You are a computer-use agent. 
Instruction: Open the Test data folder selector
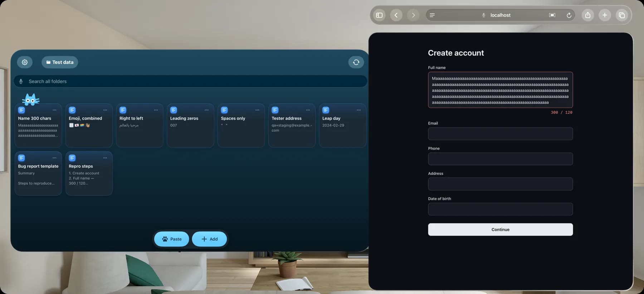pos(60,62)
